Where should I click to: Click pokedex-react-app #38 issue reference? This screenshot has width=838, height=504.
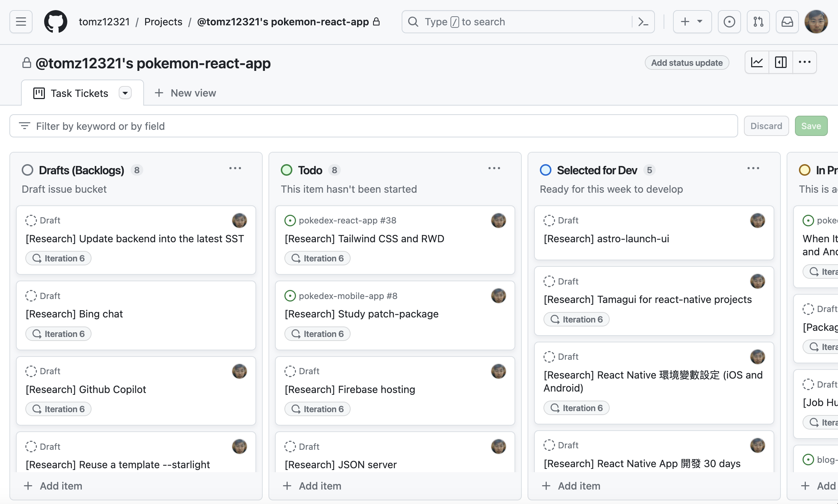347,221
